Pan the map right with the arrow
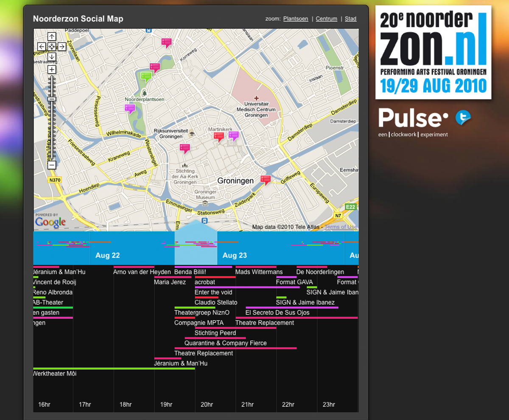 pos(62,47)
